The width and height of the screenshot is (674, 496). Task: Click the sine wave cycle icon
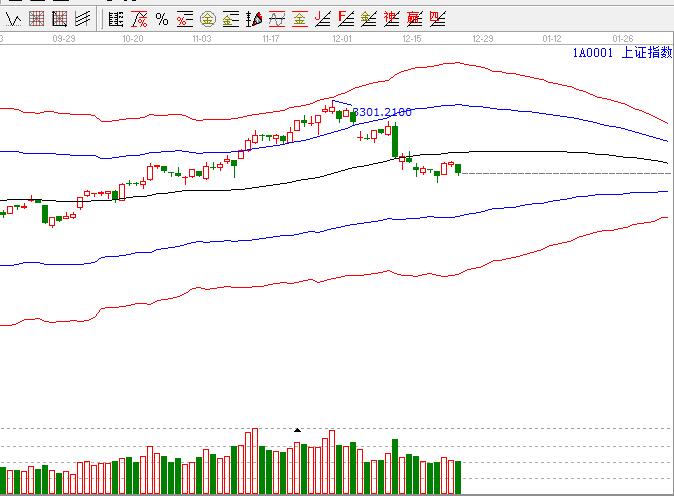tap(276, 18)
